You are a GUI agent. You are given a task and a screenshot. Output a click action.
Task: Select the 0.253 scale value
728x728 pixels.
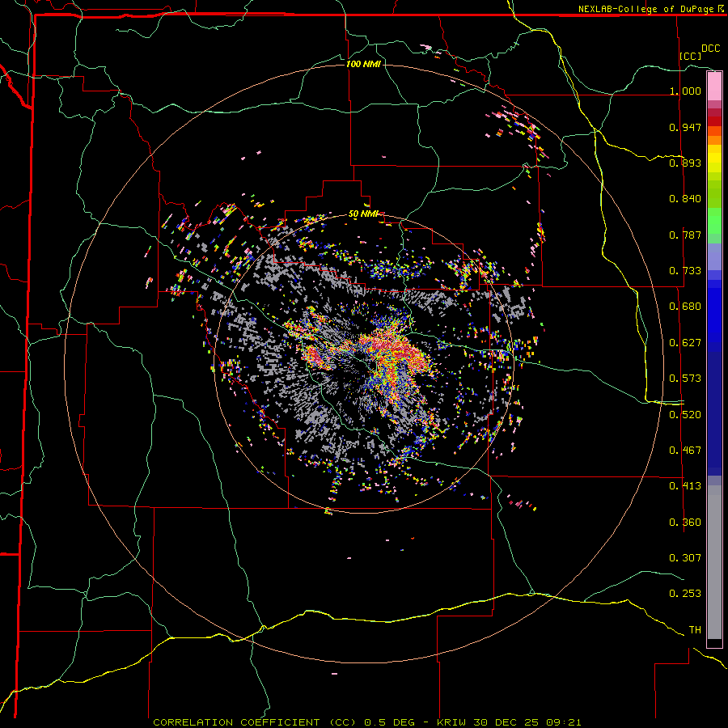click(x=685, y=594)
